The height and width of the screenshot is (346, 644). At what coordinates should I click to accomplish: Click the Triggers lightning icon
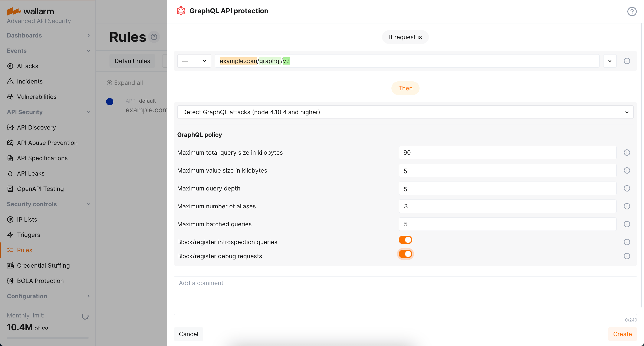click(10, 235)
